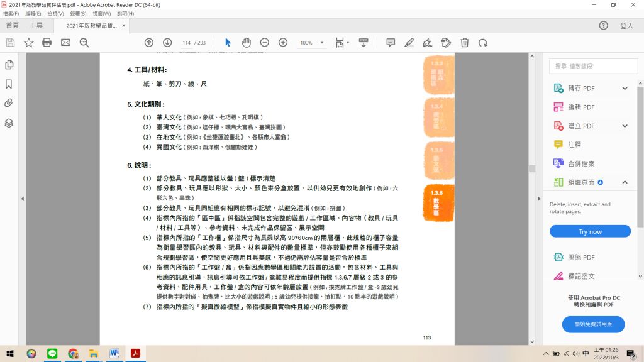Show the bookmarks panel in left sidebar
Screen dimensions: 644x362
click(9, 84)
